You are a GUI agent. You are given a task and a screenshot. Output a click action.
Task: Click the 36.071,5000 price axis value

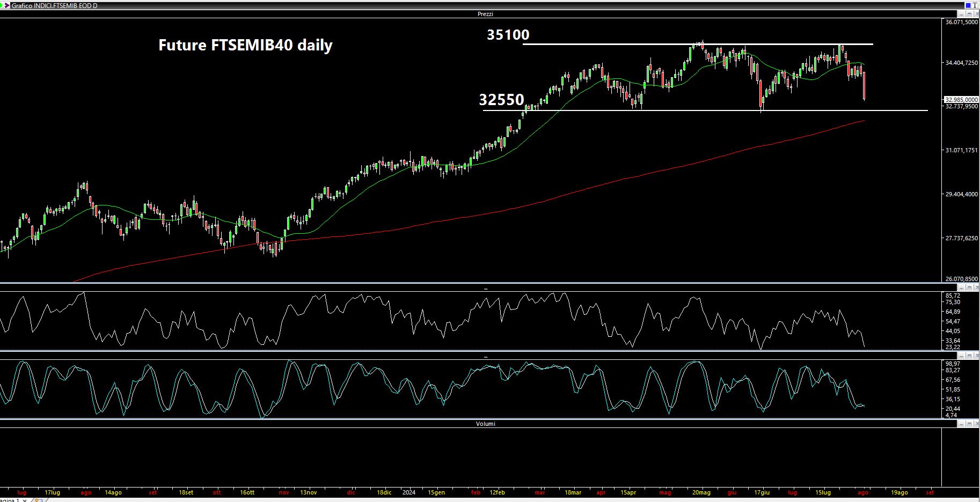(961, 22)
